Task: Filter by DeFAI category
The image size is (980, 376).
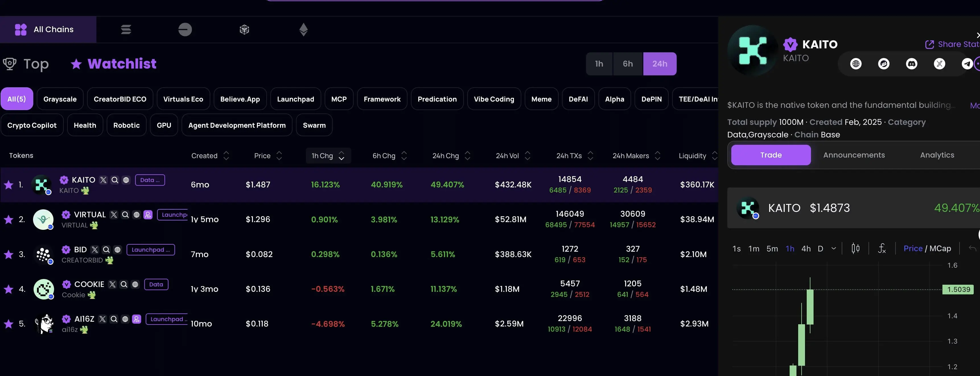Action: (x=578, y=99)
